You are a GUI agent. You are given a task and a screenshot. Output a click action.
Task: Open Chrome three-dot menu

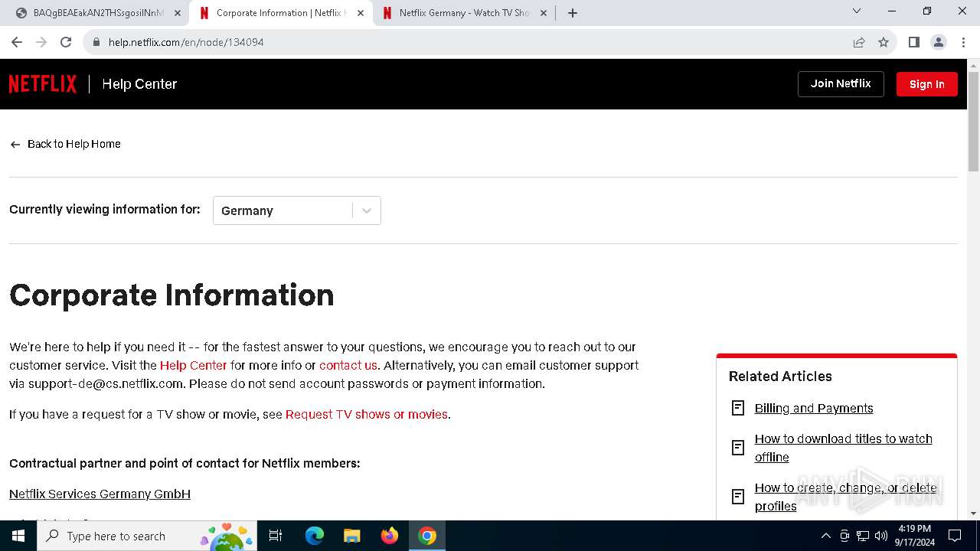[962, 42]
